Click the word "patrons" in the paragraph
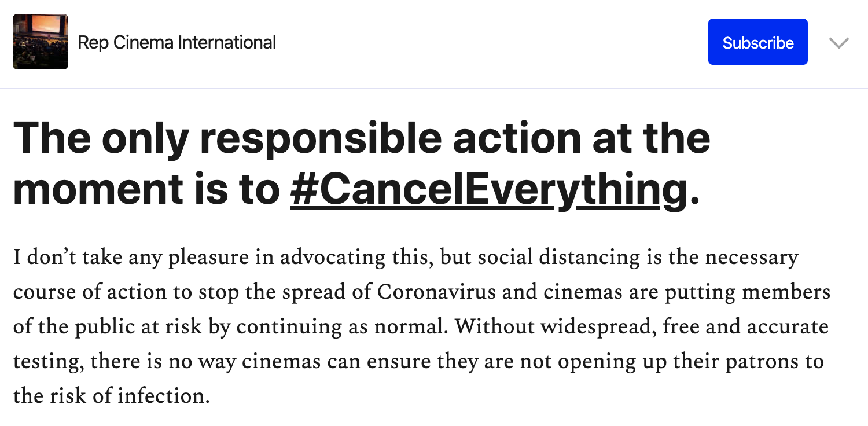This screenshot has width=868, height=426. 764,361
